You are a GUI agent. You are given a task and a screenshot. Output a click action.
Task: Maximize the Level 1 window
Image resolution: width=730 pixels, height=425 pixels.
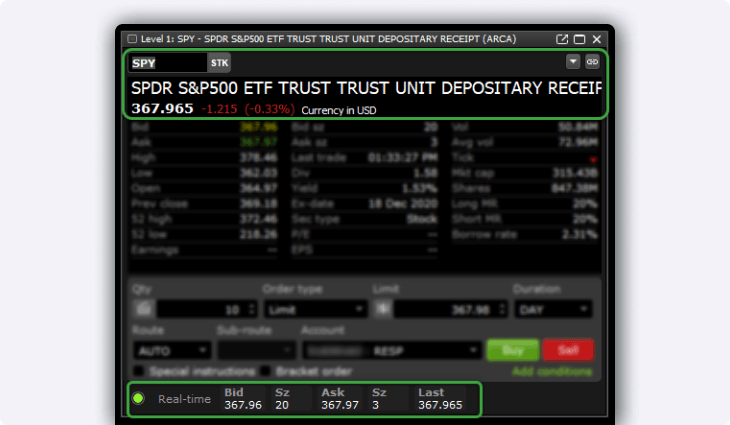pyautogui.click(x=579, y=39)
